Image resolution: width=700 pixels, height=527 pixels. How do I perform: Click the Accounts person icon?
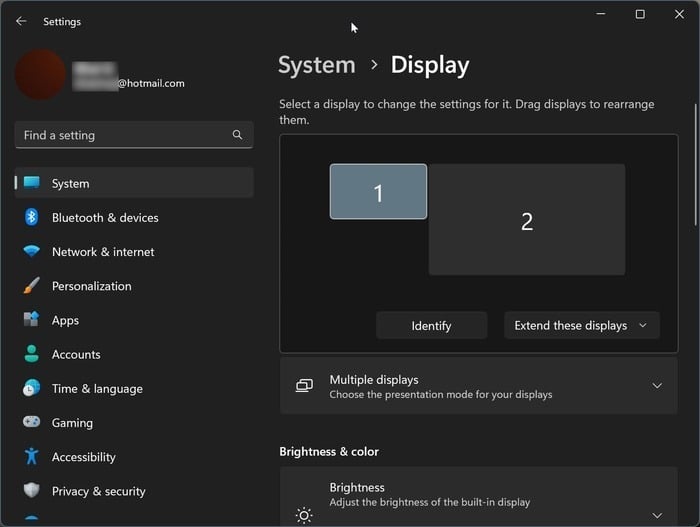click(x=31, y=354)
